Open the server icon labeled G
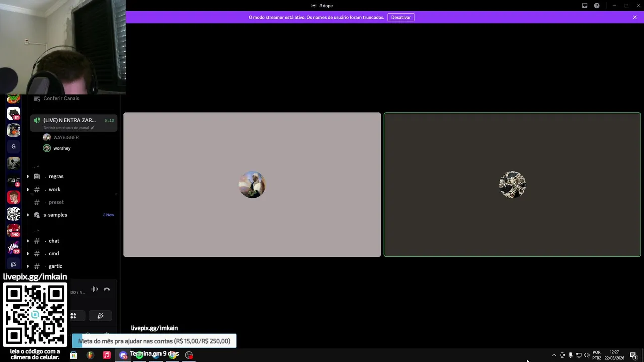 click(x=14, y=147)
